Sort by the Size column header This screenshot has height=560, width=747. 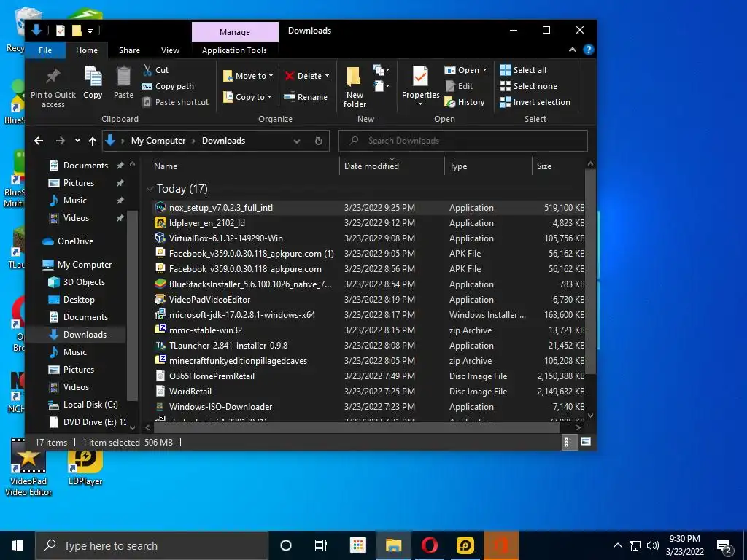tap(544, 166)
